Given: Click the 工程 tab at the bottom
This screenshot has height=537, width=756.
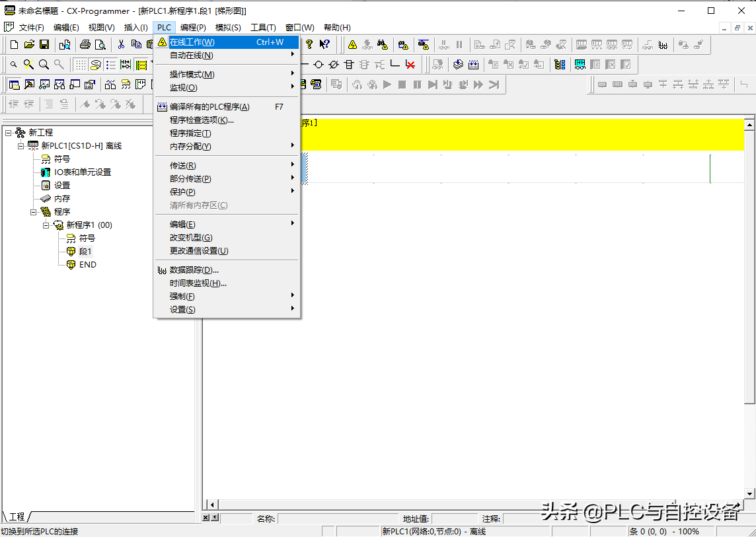Looking at the screenshot, I should [17, 517].
